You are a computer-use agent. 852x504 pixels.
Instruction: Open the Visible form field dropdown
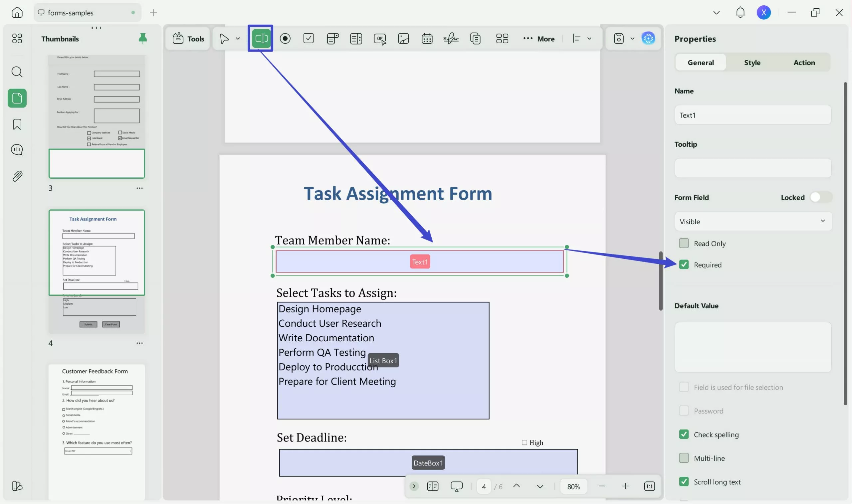point(753,222)
